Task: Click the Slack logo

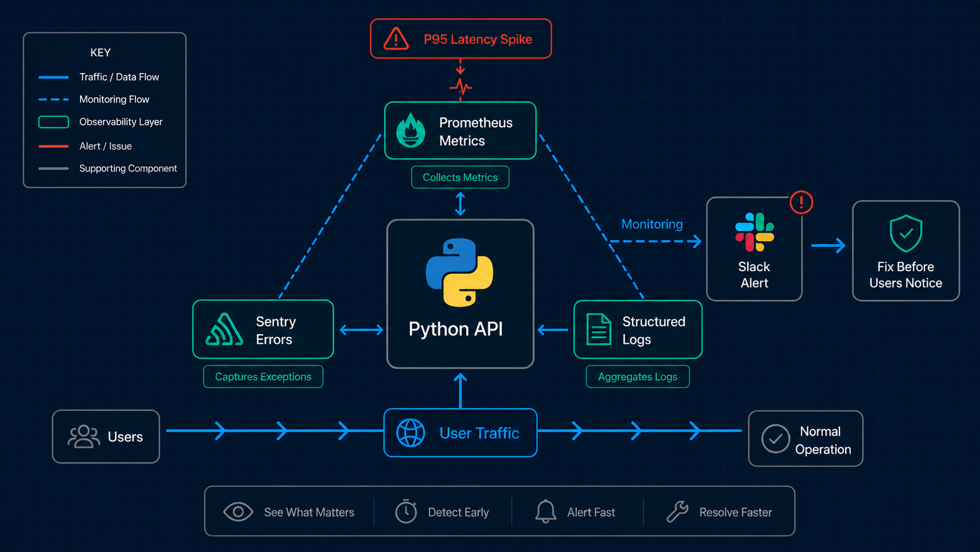Action: pos(754,232)
